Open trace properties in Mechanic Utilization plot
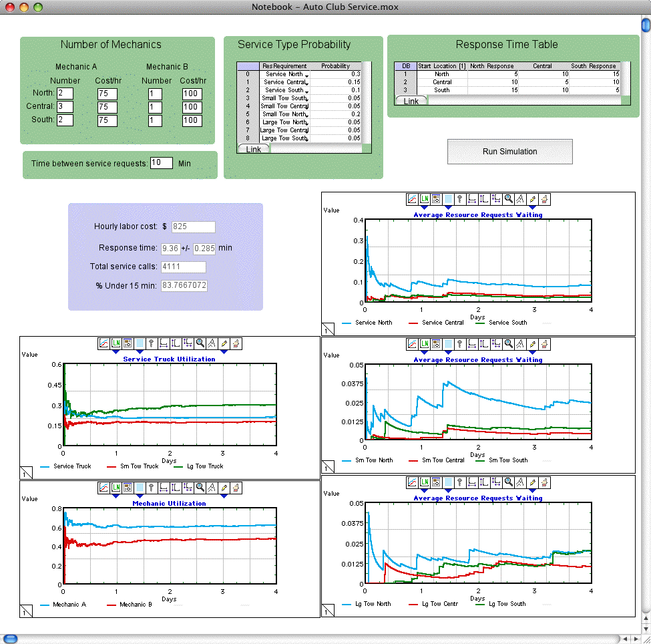The height and width of the screenshot is (644, 651). pos(103,488)
